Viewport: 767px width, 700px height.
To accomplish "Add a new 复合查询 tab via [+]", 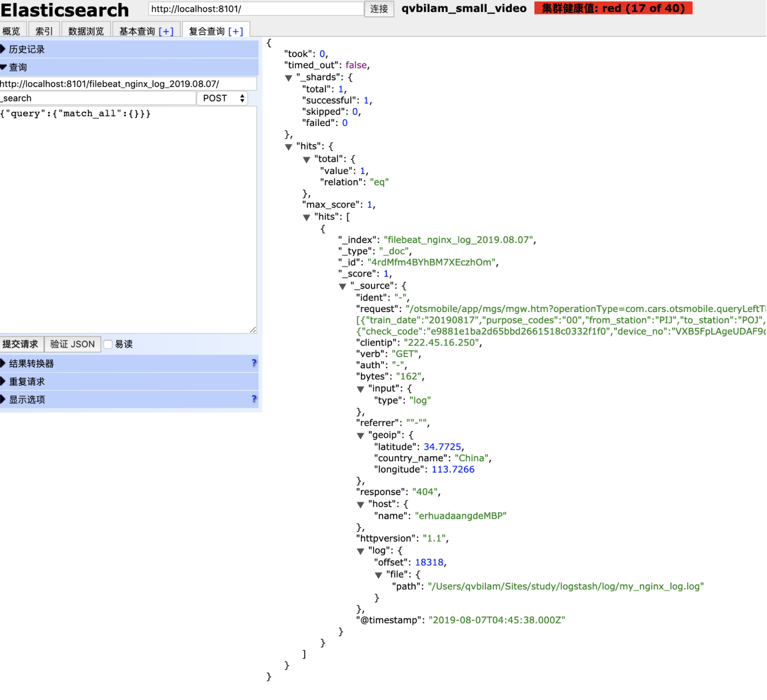I will pos(236,31).
